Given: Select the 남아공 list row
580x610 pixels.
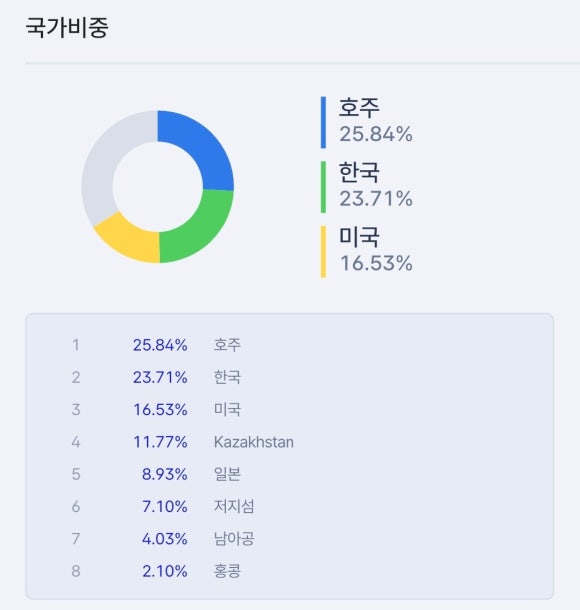Looking at the screenshot, I should (289, 539).
